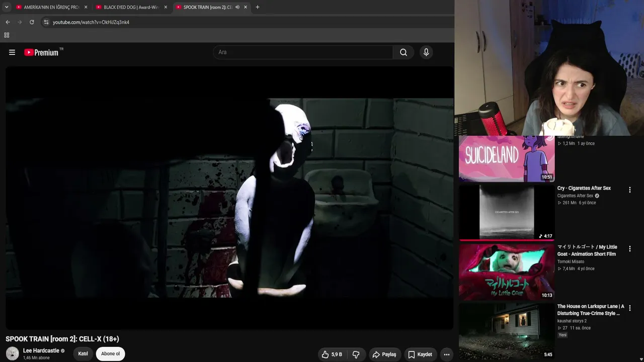Click the Yeni badge on Larkspur video

[x=562, y=335]
